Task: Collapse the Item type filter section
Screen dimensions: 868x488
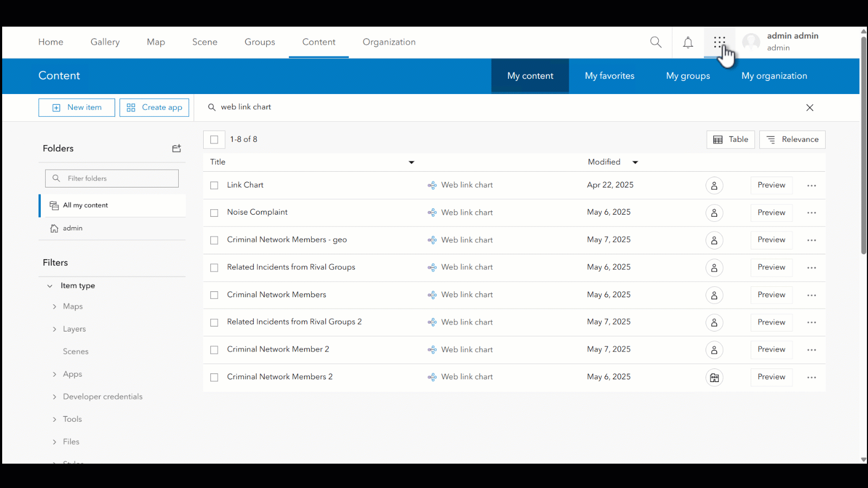Action: click(49, 286)
